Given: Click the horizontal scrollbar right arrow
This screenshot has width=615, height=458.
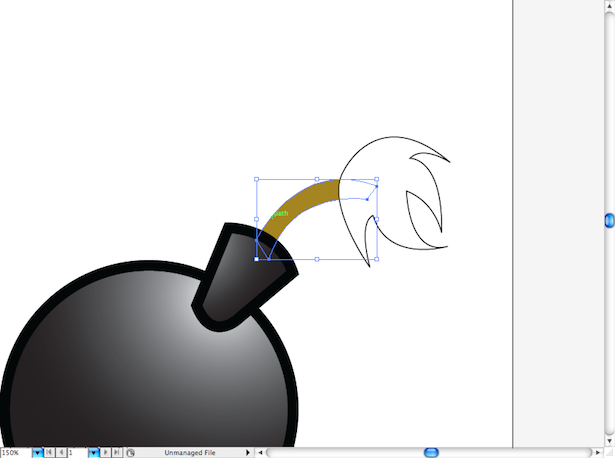Looking at the screenshot, I should click(598, 453).
